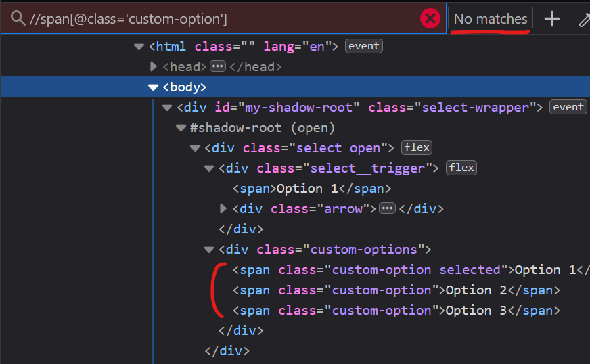Select the Option 3 span element
590x364 pixels.
click(x=396, y=311)
